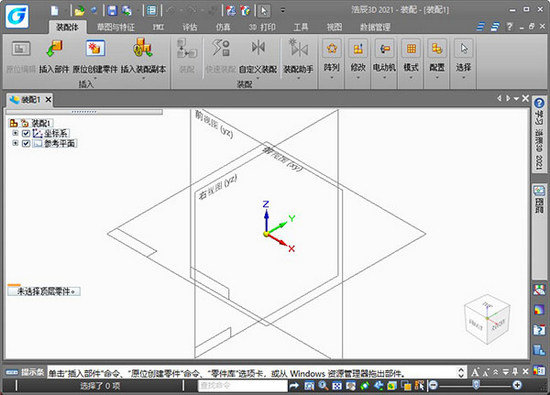Click the New document icon in quick access toolbar

coord(54,11)
